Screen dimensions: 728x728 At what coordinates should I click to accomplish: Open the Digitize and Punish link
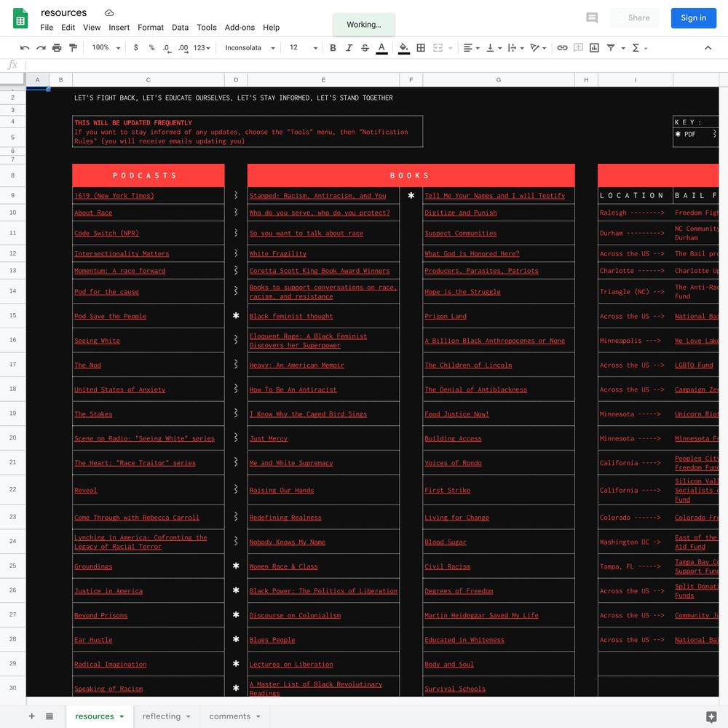(461, 213)
